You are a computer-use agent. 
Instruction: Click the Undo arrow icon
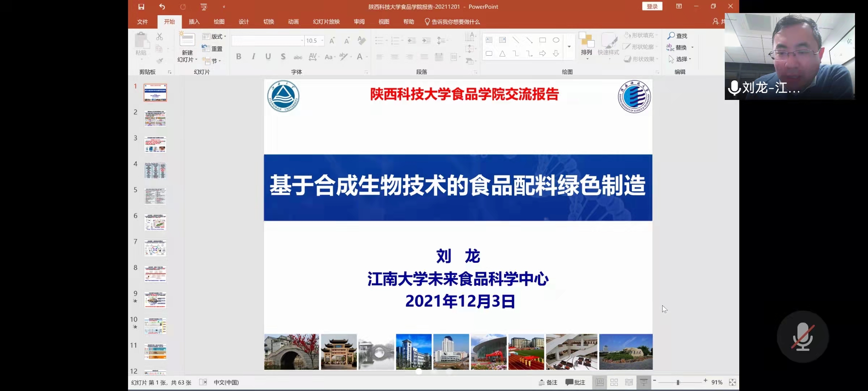(x=162, y=7)
